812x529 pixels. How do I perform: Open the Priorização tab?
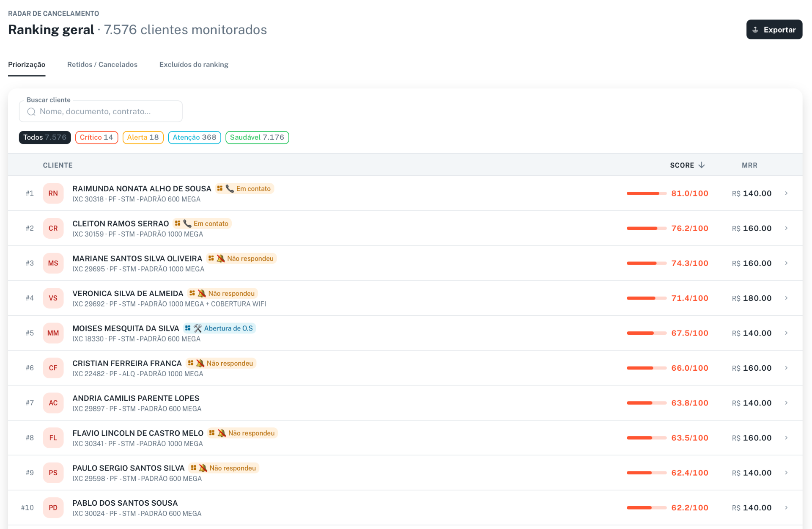click(27, 65)
